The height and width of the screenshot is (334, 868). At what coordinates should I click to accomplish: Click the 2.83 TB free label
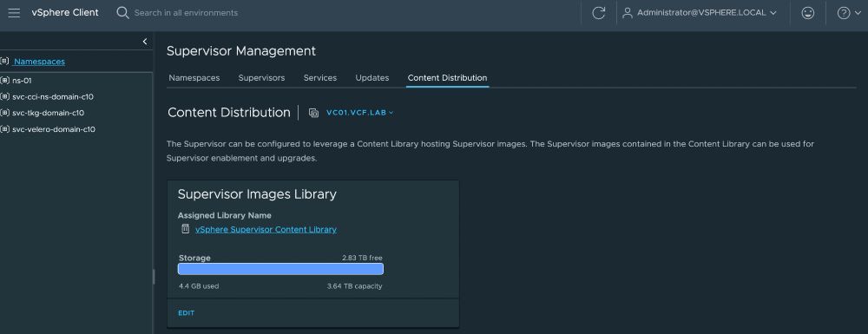click(x=362, y=259)
